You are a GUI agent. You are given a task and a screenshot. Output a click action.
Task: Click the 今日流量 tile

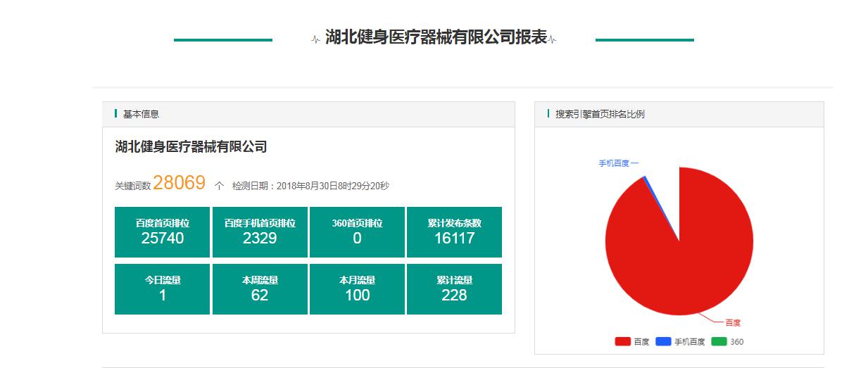pos(163,288)
